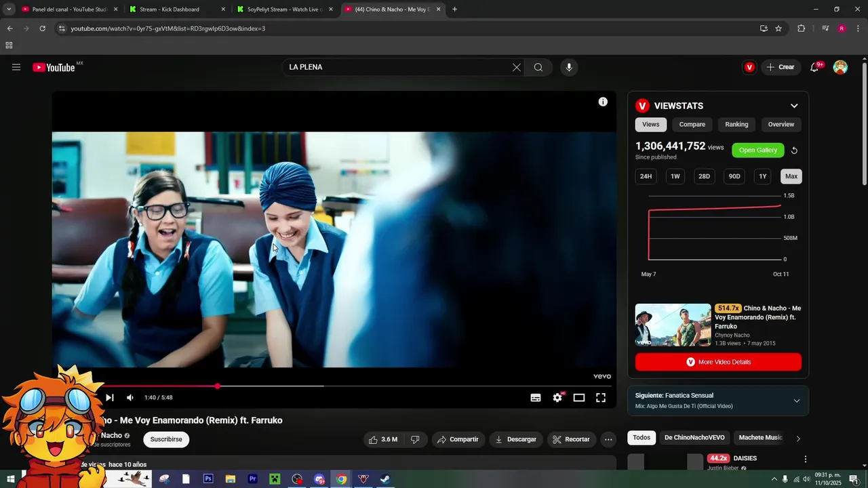Install app icon in the address bar
This screenshot has height=488, width=868.
pyautogui.click(x=764, y=28)
